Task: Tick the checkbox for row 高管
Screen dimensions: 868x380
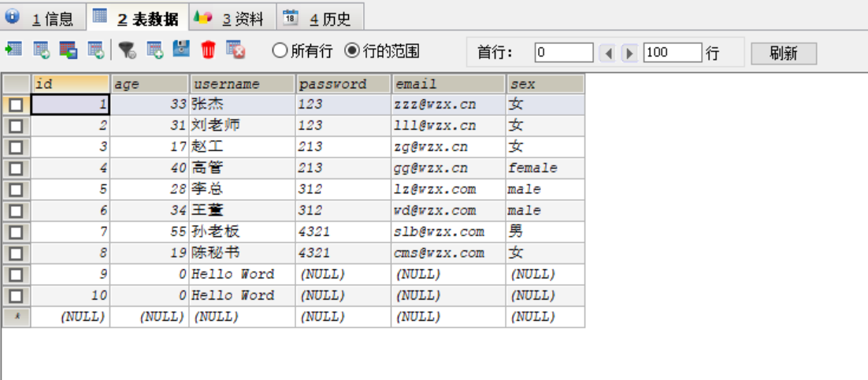Action: (16, 168)
